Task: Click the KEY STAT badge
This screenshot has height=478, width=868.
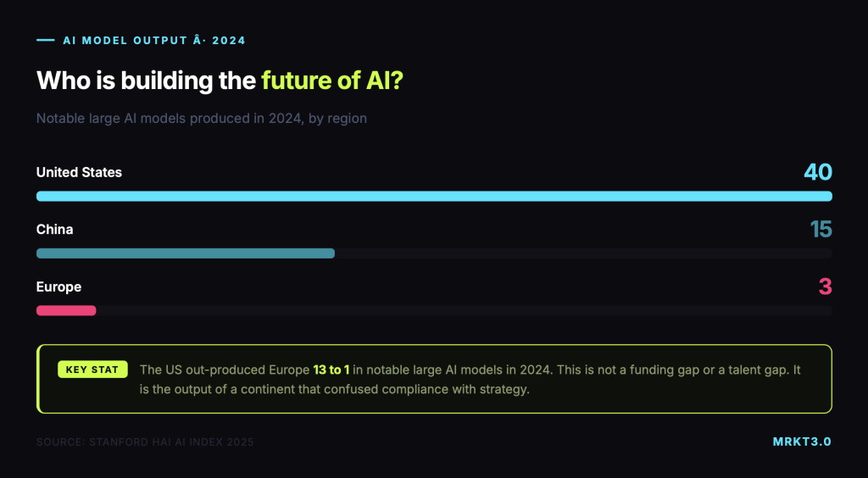Action: point(92,370)
